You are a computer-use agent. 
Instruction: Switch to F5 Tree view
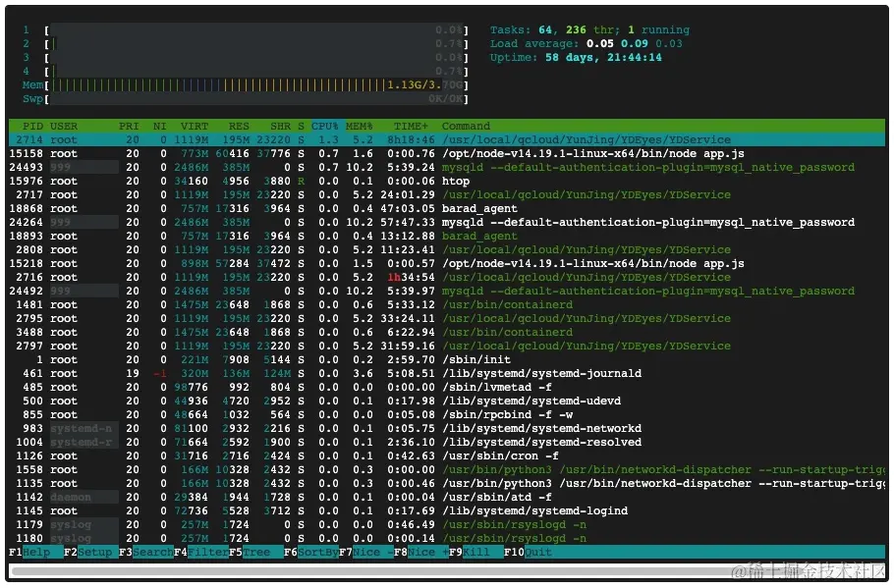pos(255,552)
